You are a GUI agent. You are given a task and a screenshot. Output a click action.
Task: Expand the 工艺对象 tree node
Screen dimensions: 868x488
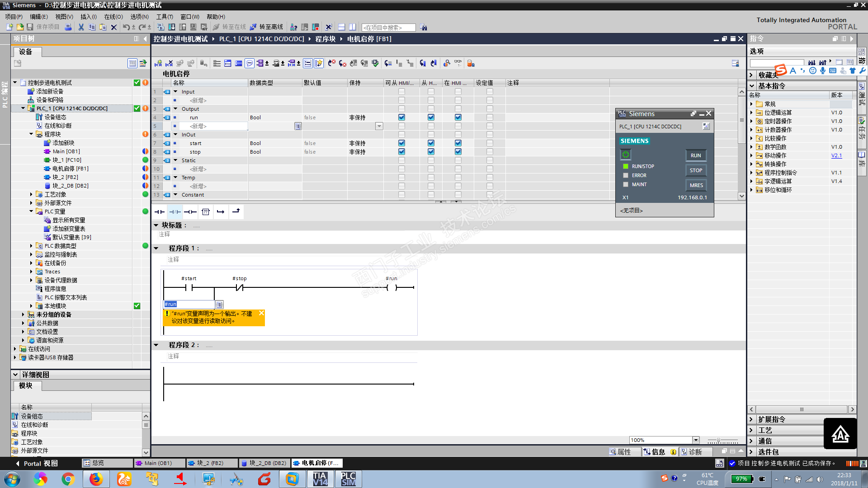click(x=31, y=194)
